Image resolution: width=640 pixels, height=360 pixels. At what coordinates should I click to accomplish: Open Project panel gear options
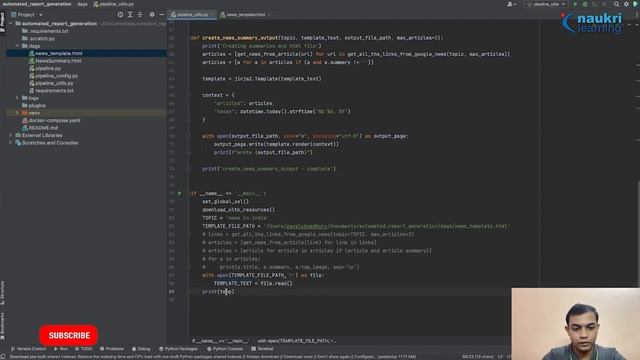pyautogui.click(x=152, y=15)
